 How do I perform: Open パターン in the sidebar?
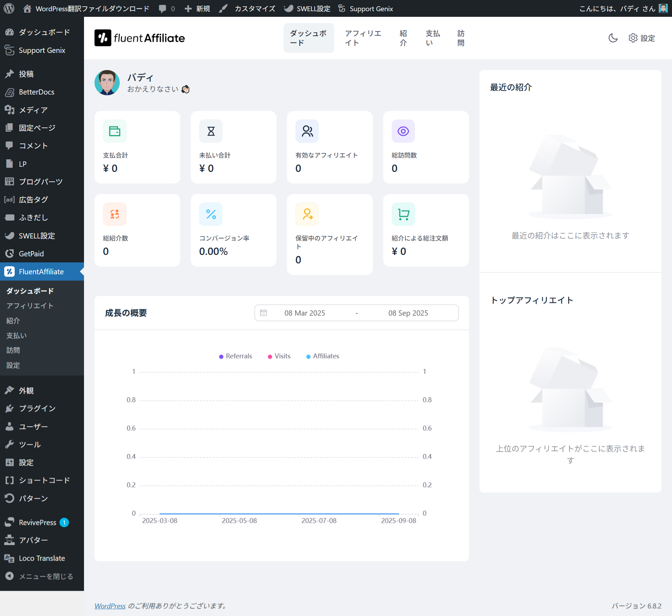click(42, 498)
